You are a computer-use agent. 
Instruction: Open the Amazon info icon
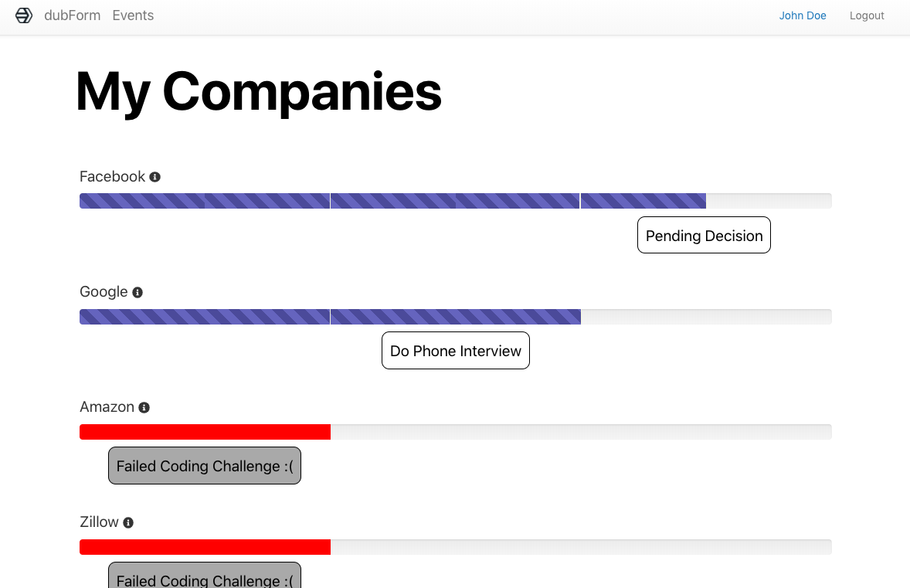[144, 407]
